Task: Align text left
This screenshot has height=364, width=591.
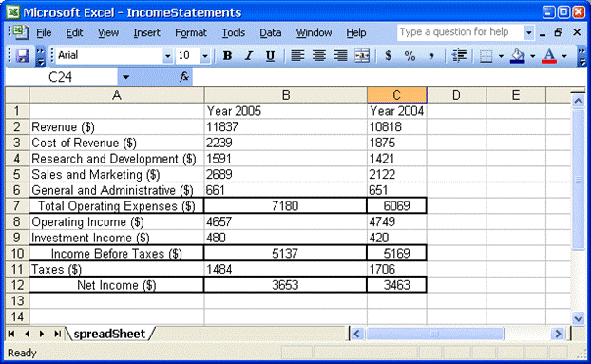Action: pos(297,56)
